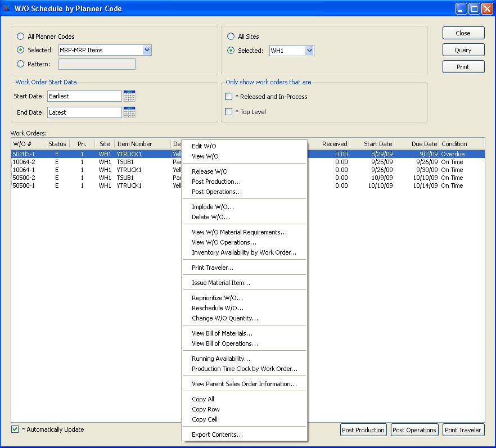The height and width of the screenshot is (448, 496).
Task: Open the End Date calendar picker
Action: (129, 112)
